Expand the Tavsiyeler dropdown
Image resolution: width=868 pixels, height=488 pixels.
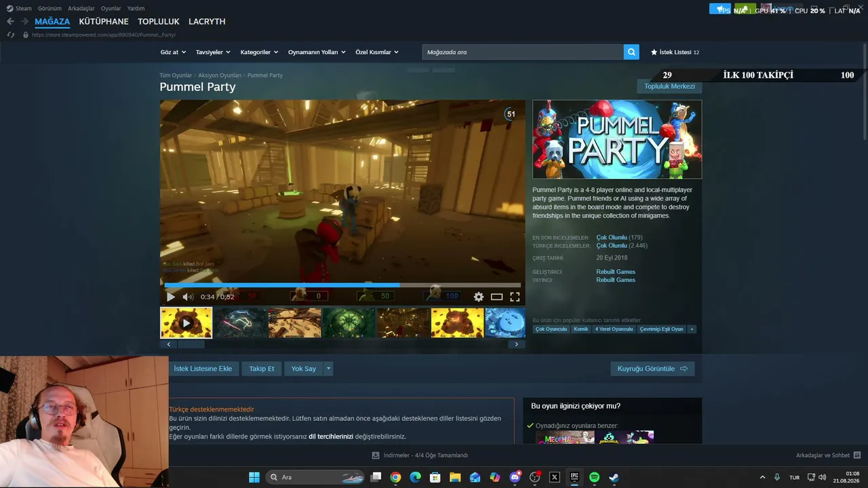(x=213, y=52)
